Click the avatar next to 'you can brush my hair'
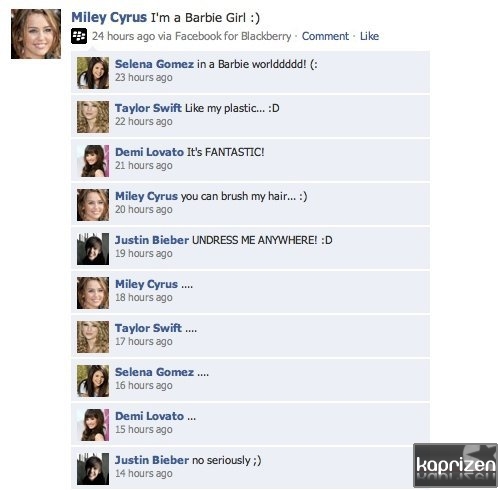The height and width of the screenshot is (490, 500). pyautogui.click(x=93, y=205)
